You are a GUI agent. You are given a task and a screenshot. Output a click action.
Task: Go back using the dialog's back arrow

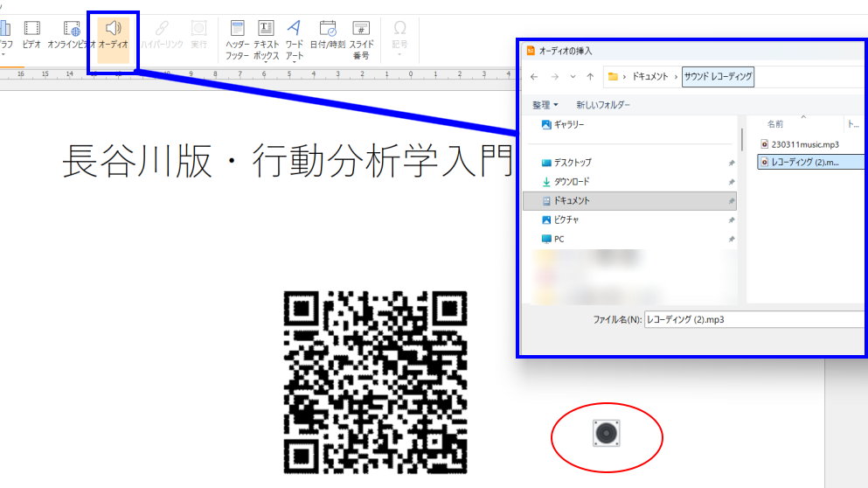(x=534, y=77)
